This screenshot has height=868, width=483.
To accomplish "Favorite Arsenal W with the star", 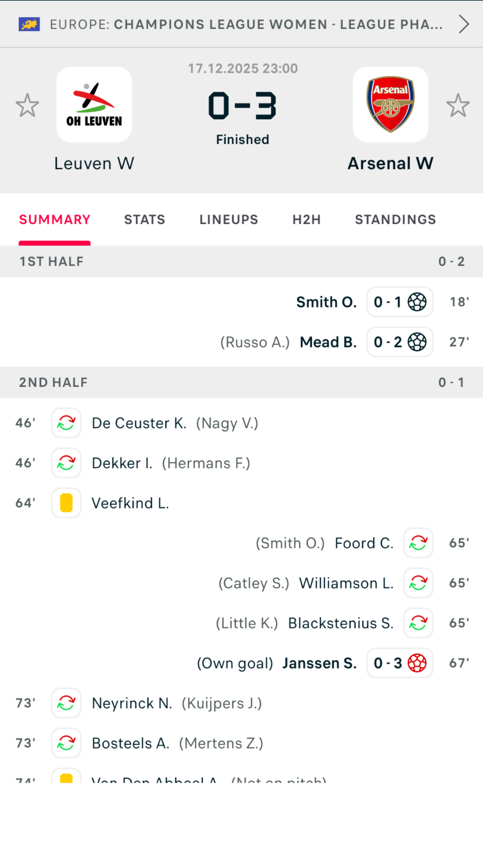I will coord(458,105).
